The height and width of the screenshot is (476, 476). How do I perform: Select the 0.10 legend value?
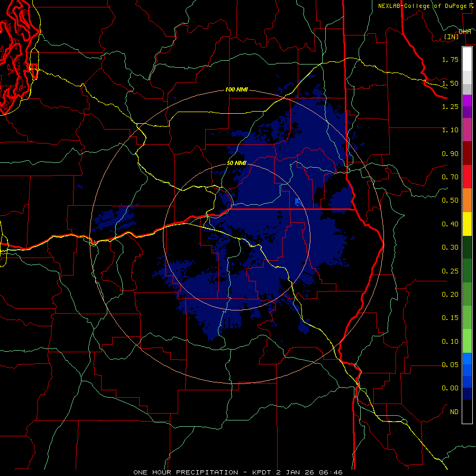point(450,342)
